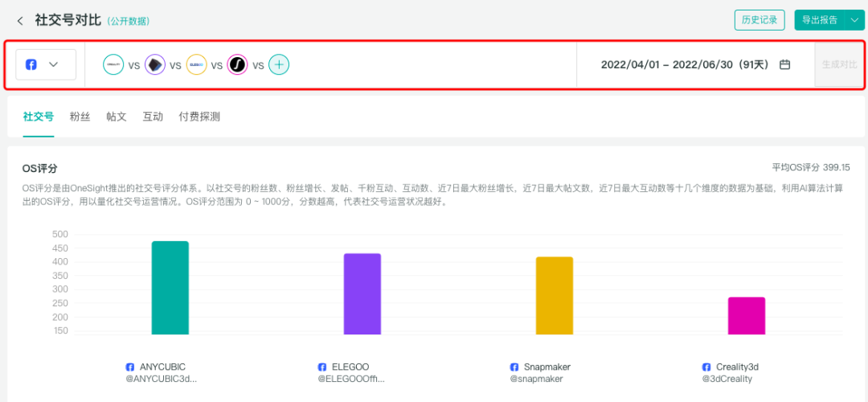
Task: Switch to the 粉丝 tab
Action: 80,117
